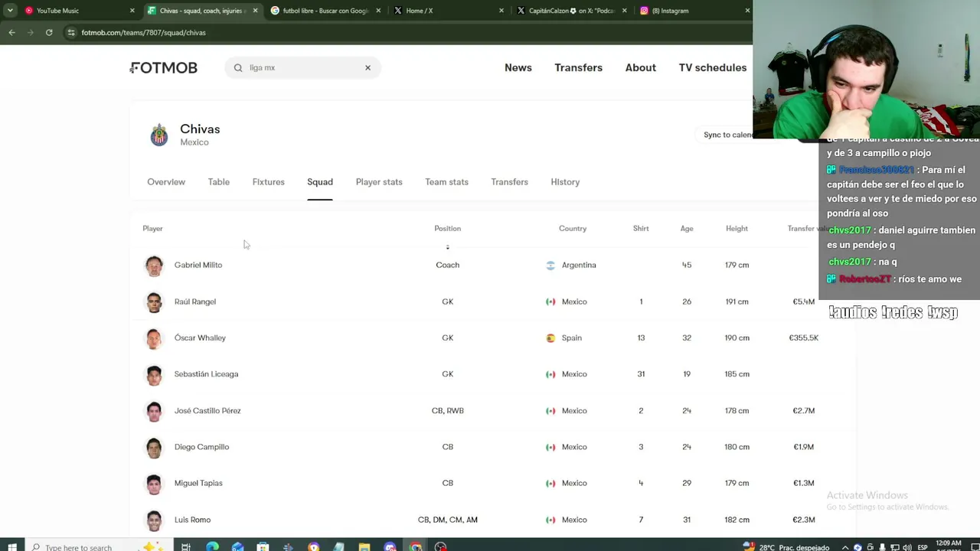The width and height of the screenshot is (980, 551).
Task: Click the Mexico flag in Luis Romo's row
Action: [x=550, y=520]
